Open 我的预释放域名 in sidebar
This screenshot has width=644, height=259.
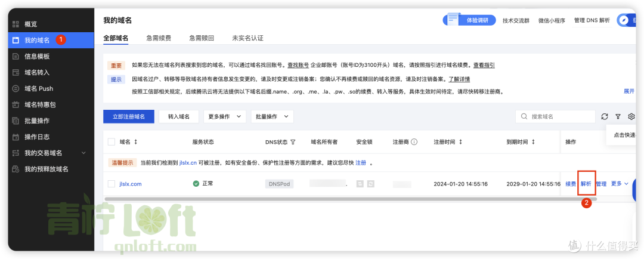(x=46, y=169)
